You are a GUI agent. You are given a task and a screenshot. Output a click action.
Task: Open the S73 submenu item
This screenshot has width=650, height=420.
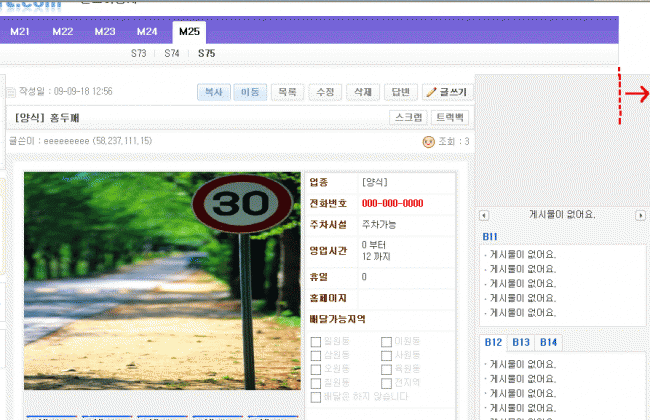[139, 53]
